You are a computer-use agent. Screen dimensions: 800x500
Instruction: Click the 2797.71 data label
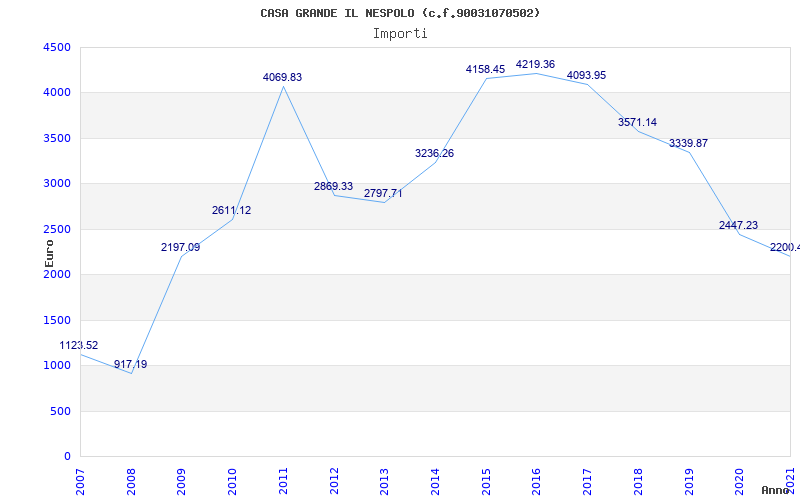click(x=383, y=193)
